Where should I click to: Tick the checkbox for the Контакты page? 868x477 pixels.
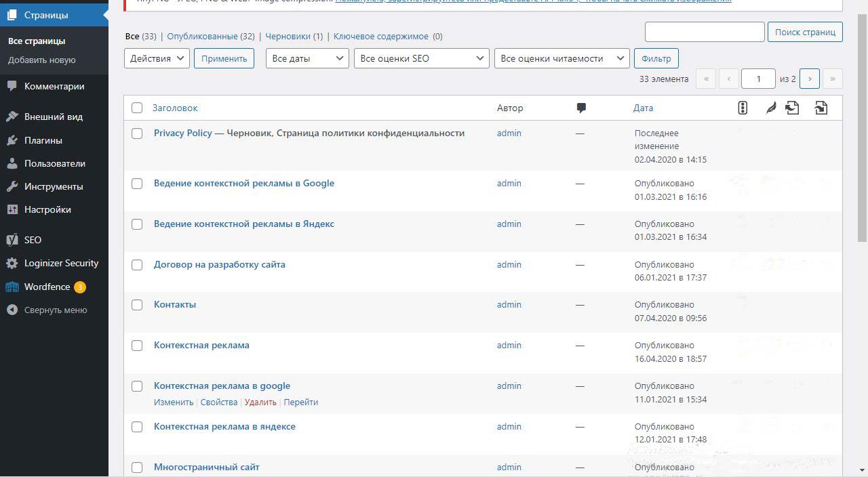point(137,305)
